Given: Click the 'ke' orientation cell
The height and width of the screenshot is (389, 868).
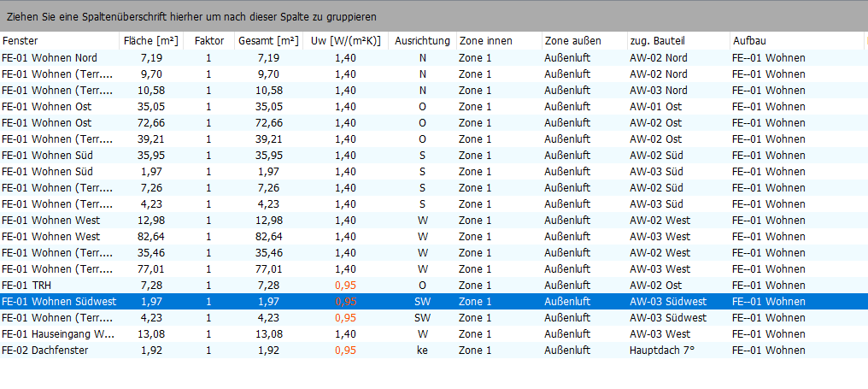Looking at the screenshot, I should click(x=422, y=351).
